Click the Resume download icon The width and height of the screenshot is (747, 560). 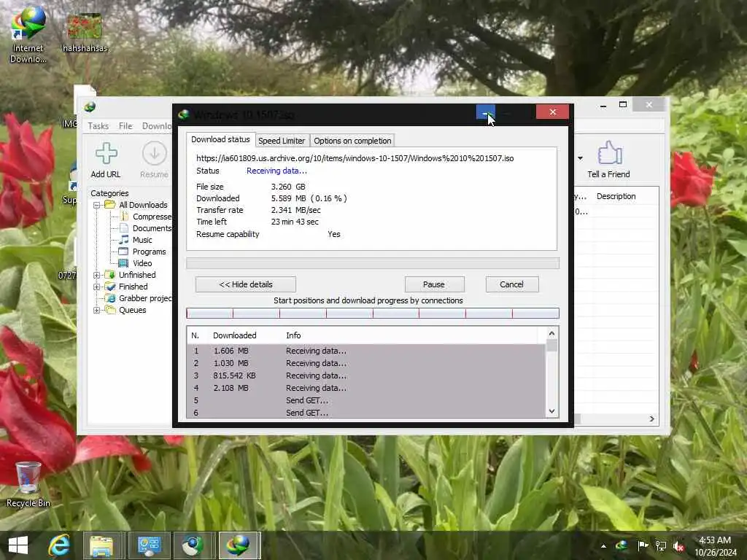pos(155,153)
